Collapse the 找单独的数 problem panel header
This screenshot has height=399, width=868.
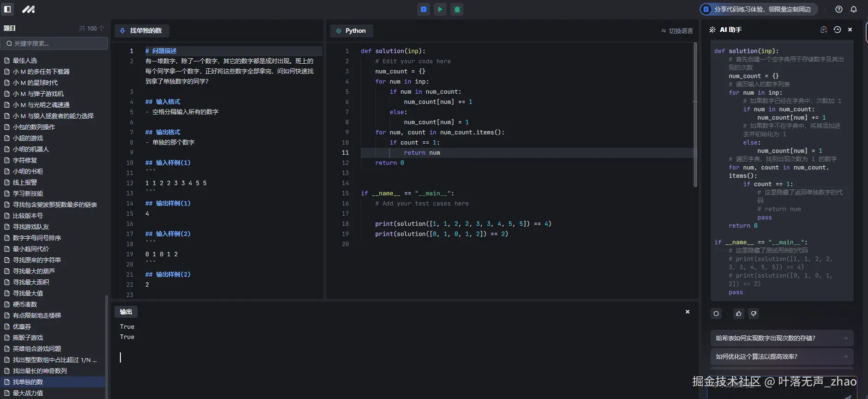141,30
